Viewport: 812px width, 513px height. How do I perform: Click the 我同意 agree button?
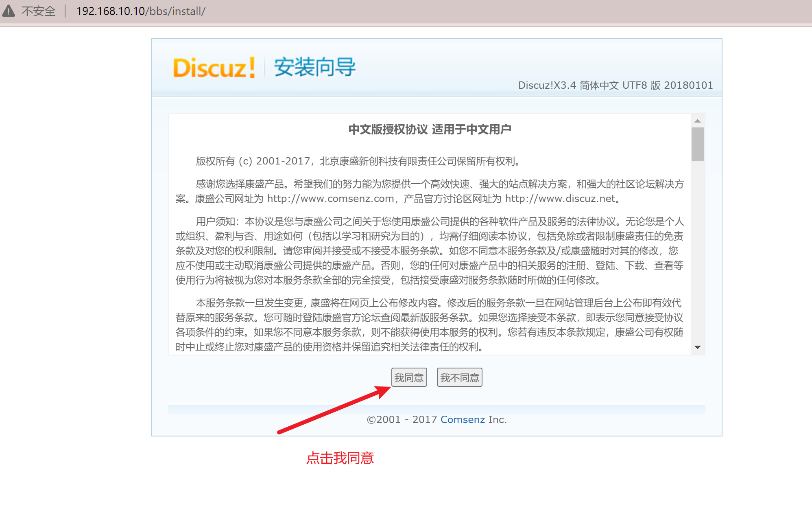click(409, 377)
